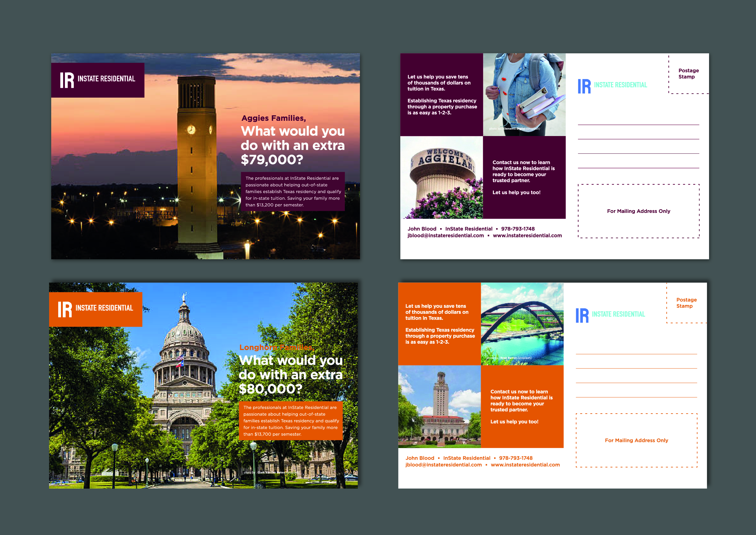Click the maroon www.instateresidential.com link
Screen dimensions: 756x535
[x=527, y=235]
